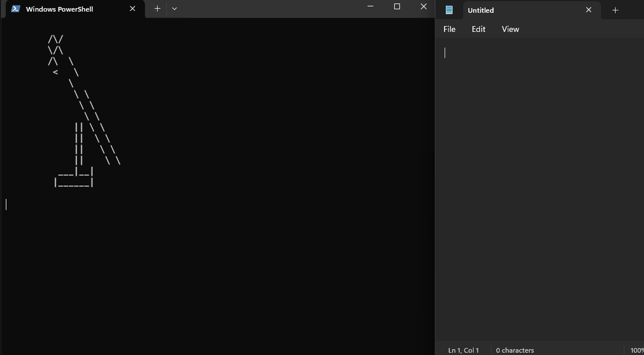Click the PowerShell icon in the terminal tab
The image size is (644, 355).
coord(16,9)
